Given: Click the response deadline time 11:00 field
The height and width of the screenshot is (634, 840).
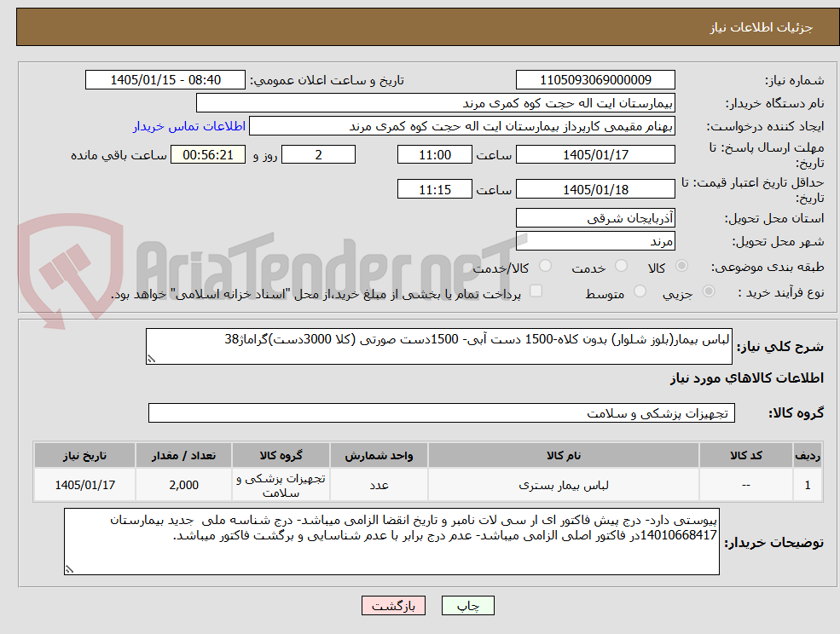Looking at the screenshot, I should [434, 155].
